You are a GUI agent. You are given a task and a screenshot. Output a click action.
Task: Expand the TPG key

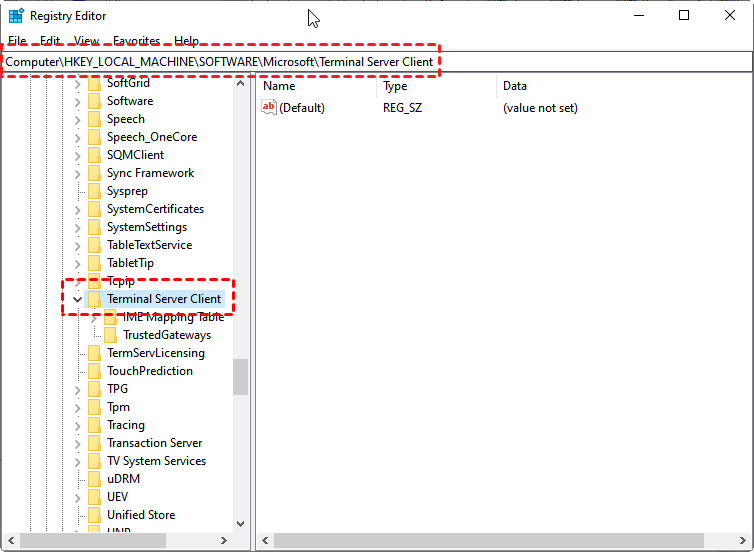[x=77, y=389]
